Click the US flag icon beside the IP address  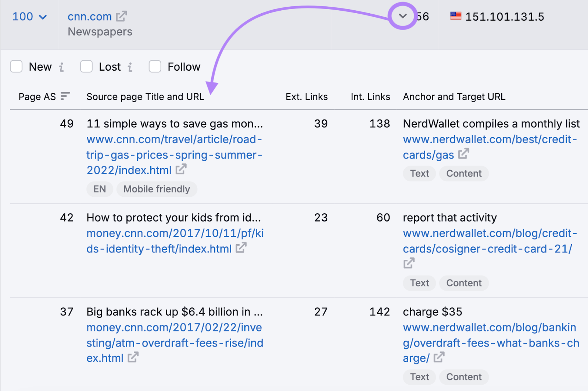(x=456, y=15)
